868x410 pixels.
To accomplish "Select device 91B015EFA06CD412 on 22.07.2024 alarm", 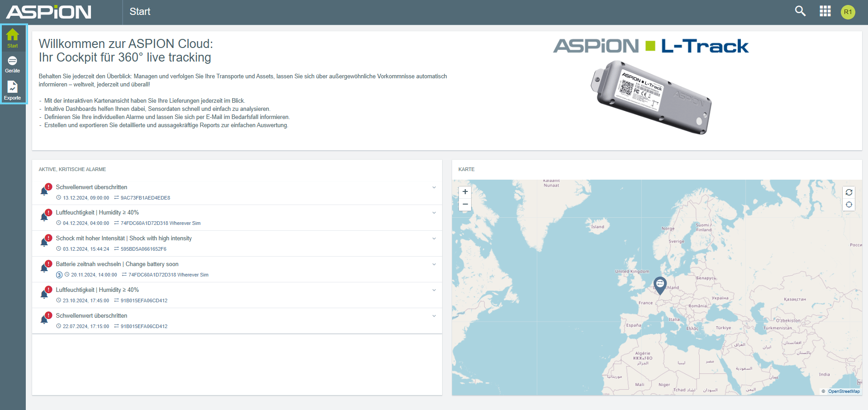I will tap(144, 326).
